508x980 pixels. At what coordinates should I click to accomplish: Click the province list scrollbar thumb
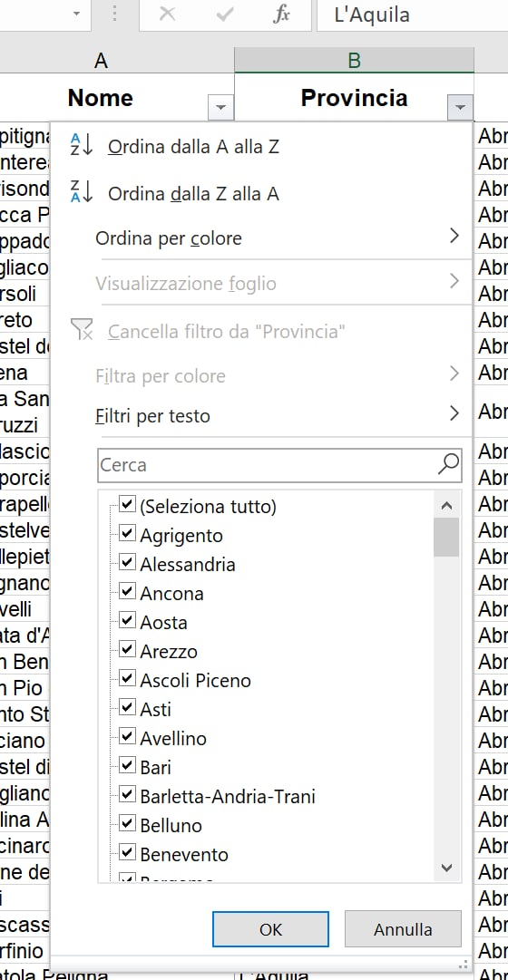446,537
